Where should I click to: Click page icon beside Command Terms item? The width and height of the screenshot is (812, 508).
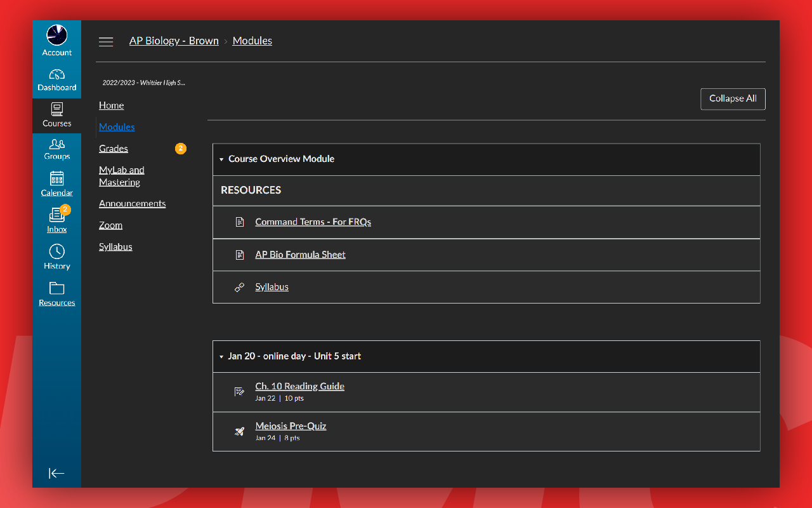pos(240,222)
